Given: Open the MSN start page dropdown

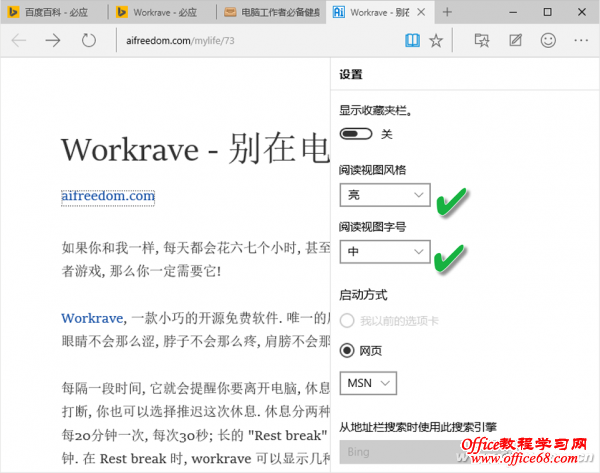Looking at the screenshot, I should 368,383.
